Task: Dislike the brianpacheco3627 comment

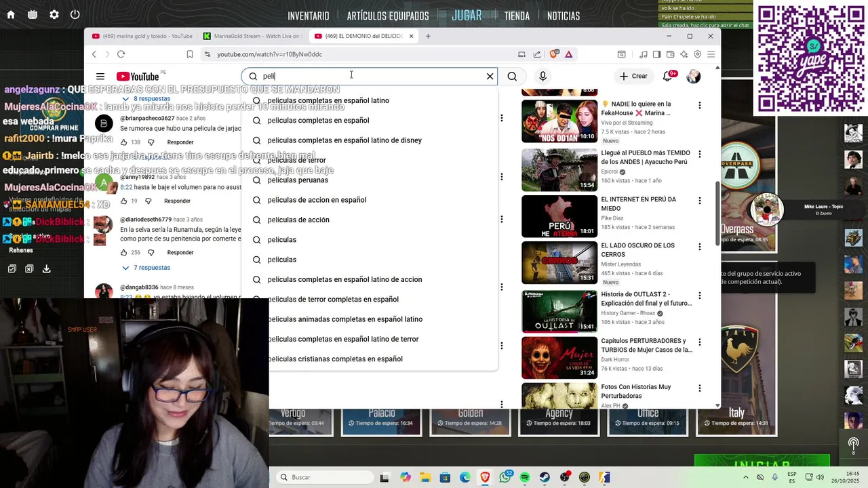Action: coord(151,142)
